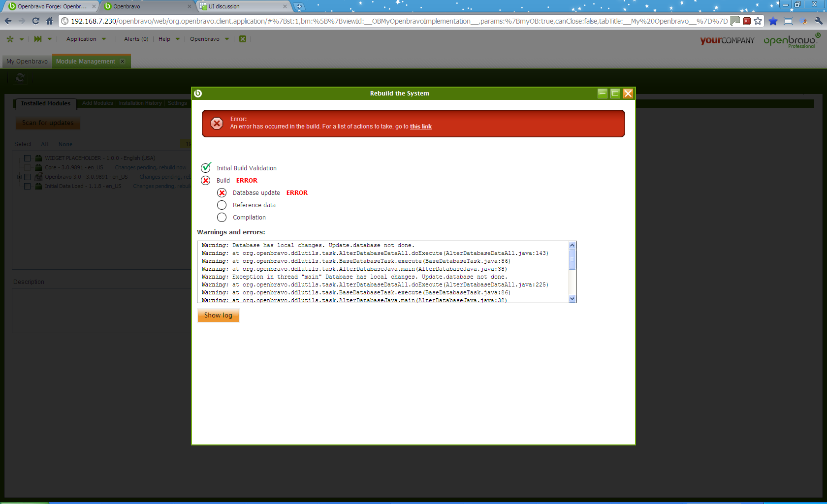Click the Initial Build Validation check icon

pos(206,167)
